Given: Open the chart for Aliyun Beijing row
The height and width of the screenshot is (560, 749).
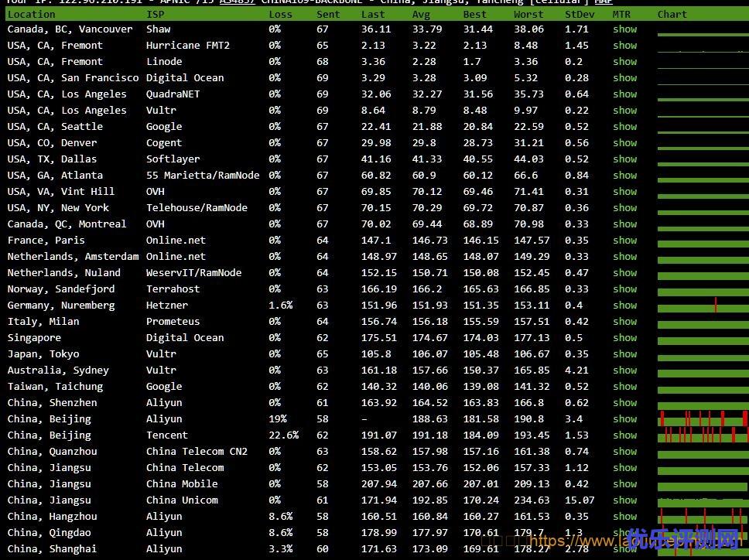Looking at the screenshot, I should 702,419.
